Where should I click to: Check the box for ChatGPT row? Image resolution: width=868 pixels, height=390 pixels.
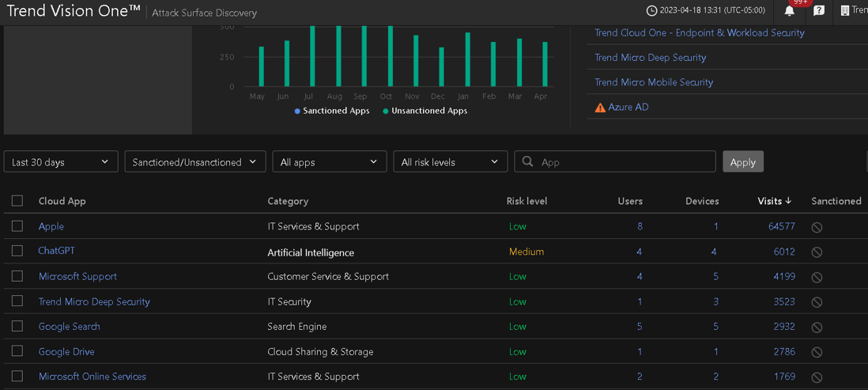[x=17, y=251]
